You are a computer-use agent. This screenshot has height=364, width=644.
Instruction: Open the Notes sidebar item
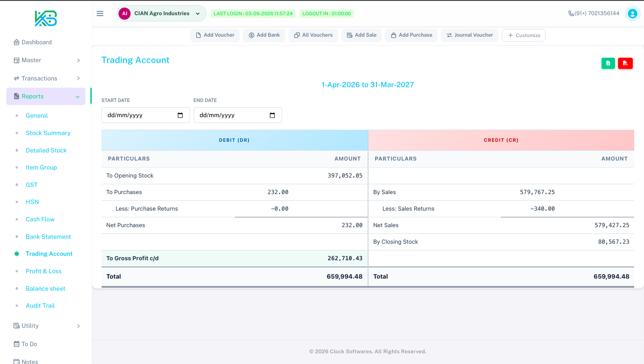coord(26,361)
